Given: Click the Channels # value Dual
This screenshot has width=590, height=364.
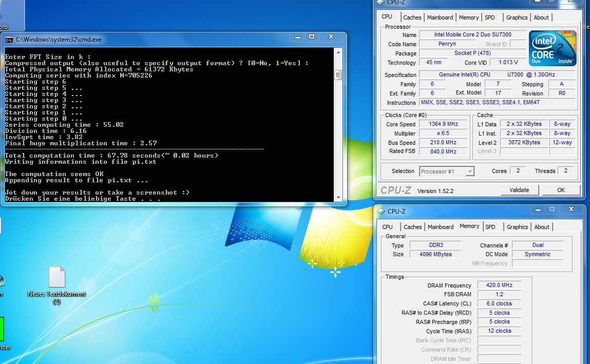Looking at the screenshot, I should pyautogui.click(x=538, y=245).
